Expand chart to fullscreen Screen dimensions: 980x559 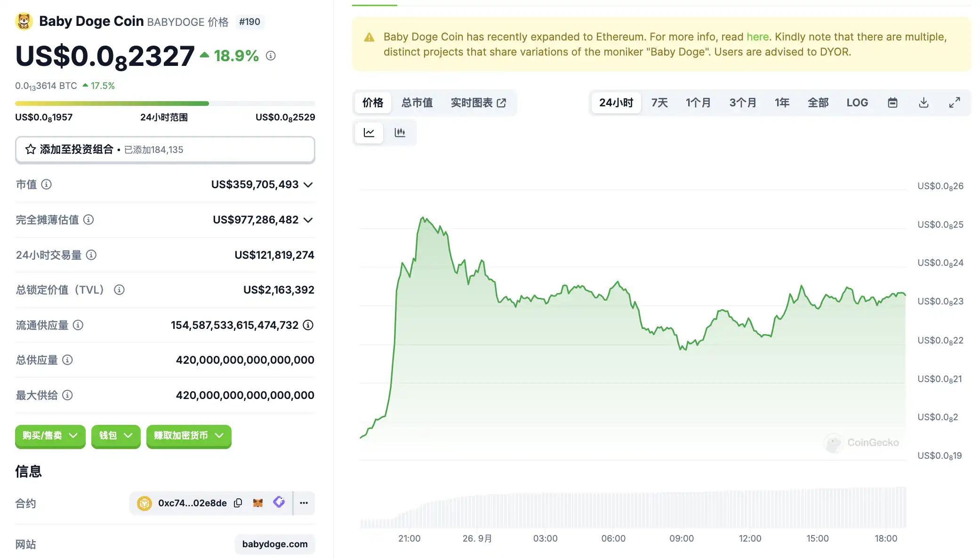(x=954, y=103)
